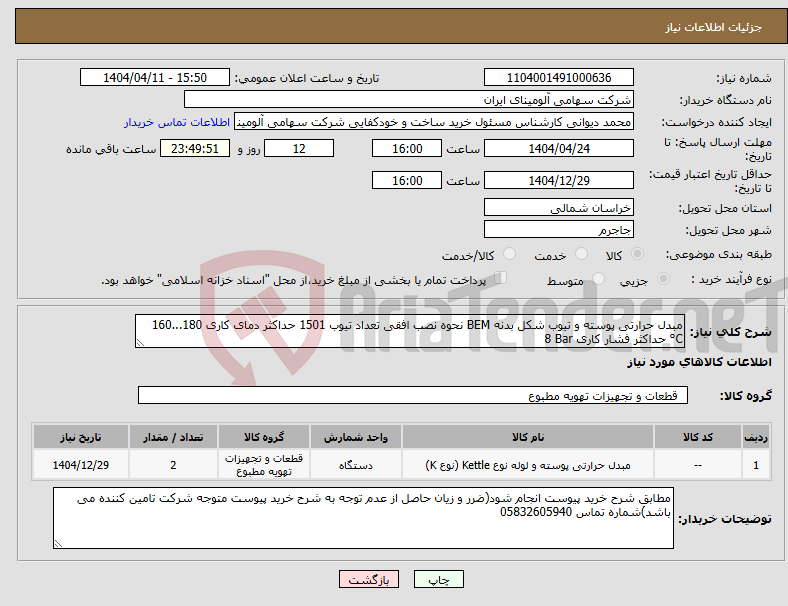Click the resize handle of شرح کلی نیاز textarea
This screenshot has width=788, height=606.
140,343
